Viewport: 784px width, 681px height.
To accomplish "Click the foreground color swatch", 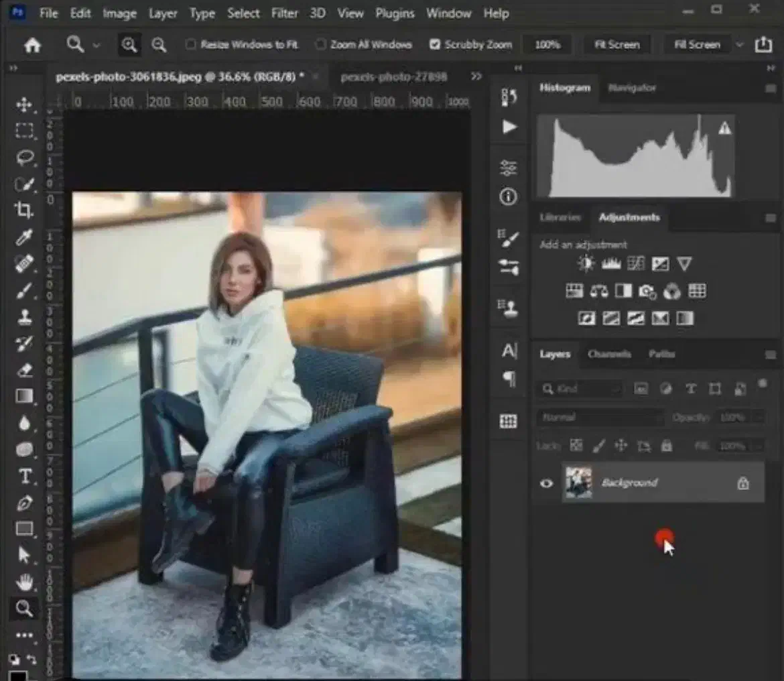I will coord(18,676).
